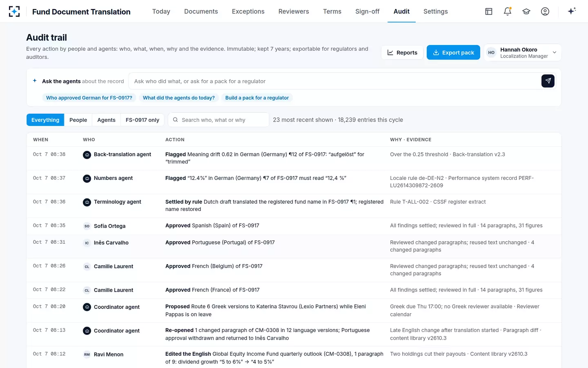Screen dimensions: 588x368
Task: Click the HO avatar of Hannah Okoro
Action: point(491,52)
